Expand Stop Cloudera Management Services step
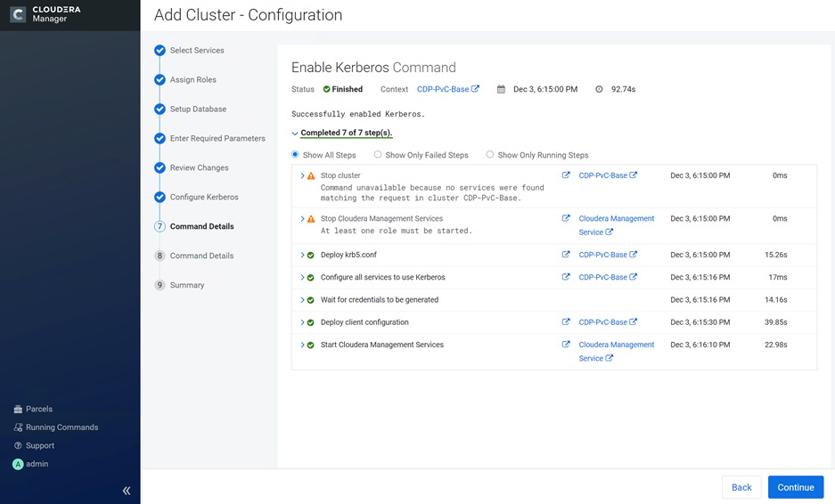This screenshot has height=504, width=835. click(302, 218)
